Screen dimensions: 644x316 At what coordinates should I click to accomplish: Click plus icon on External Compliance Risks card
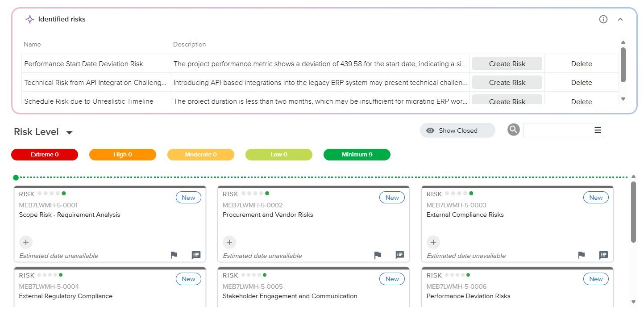click(x=433, y=242)
